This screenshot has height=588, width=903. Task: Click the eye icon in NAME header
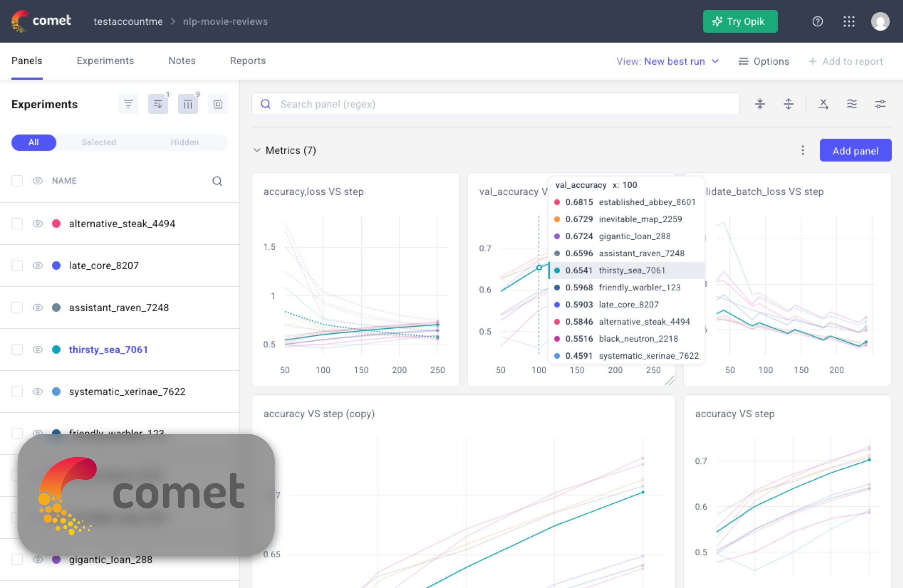pos(38,181)
